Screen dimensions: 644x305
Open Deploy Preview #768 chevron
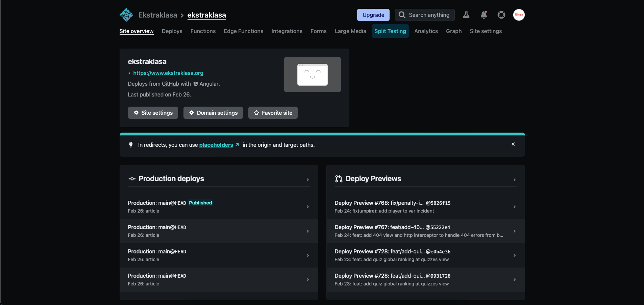click(x=515, y=207)
